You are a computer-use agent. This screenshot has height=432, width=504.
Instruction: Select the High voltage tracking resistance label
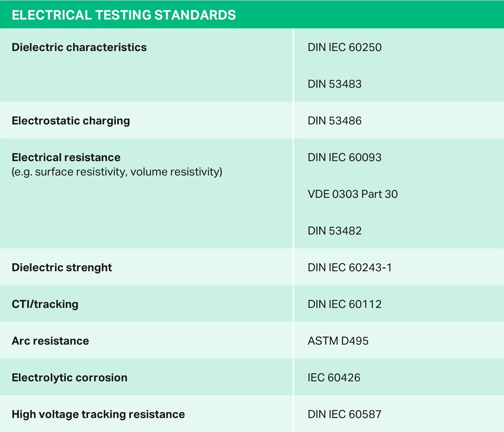[98, 415]
